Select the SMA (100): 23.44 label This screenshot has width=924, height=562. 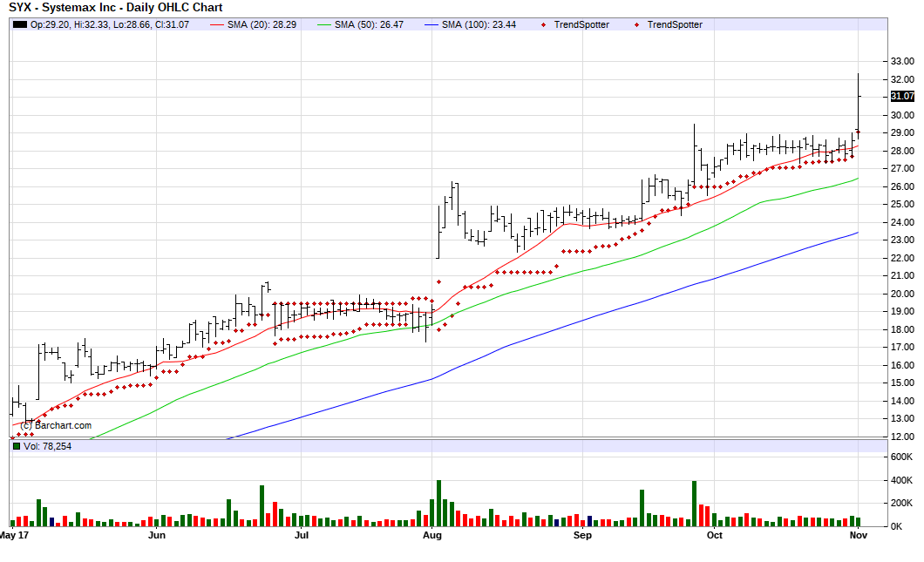(x=479, y=24)
